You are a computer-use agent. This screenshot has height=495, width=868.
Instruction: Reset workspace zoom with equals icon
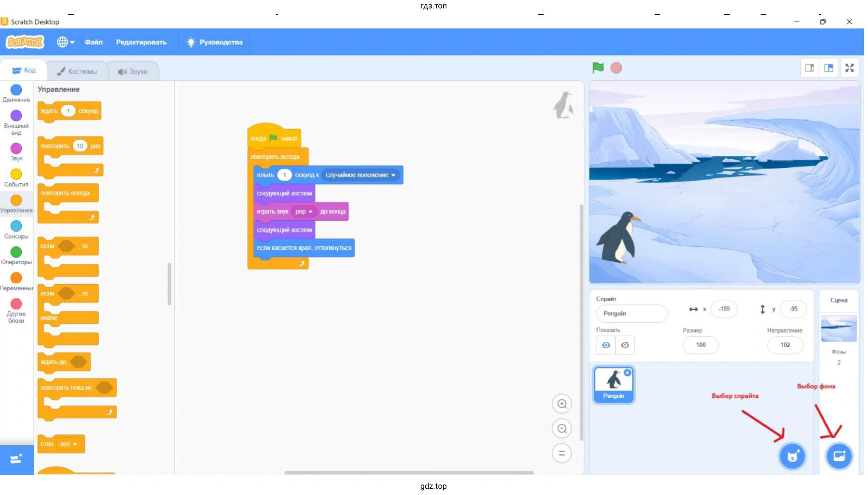(x=561, y=453)
